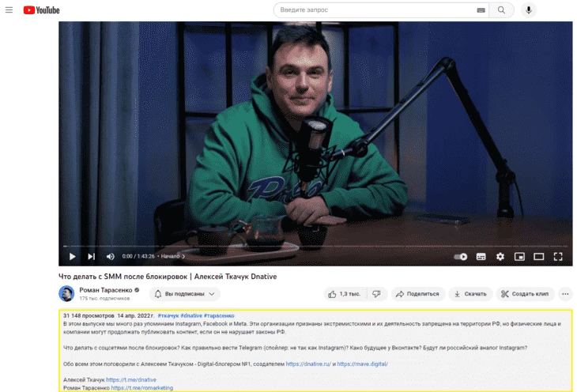Screen dimensions: 577x392
Task: Click the Поделиться share button
Action: point(417,294)
